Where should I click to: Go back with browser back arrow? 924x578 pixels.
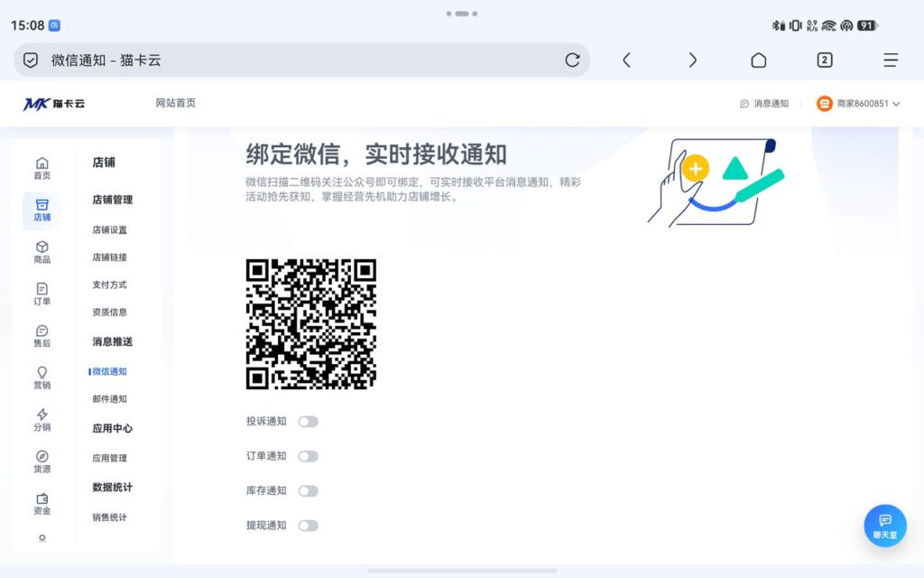click(626, 60)
